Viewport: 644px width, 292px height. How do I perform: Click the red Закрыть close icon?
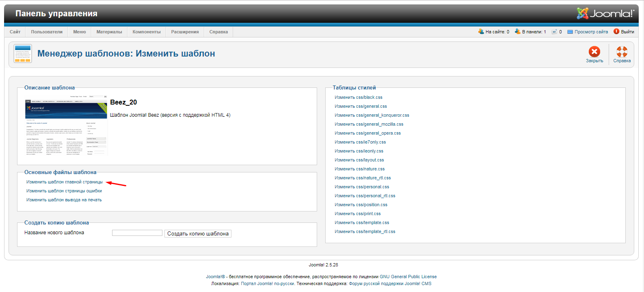[594, 52]
